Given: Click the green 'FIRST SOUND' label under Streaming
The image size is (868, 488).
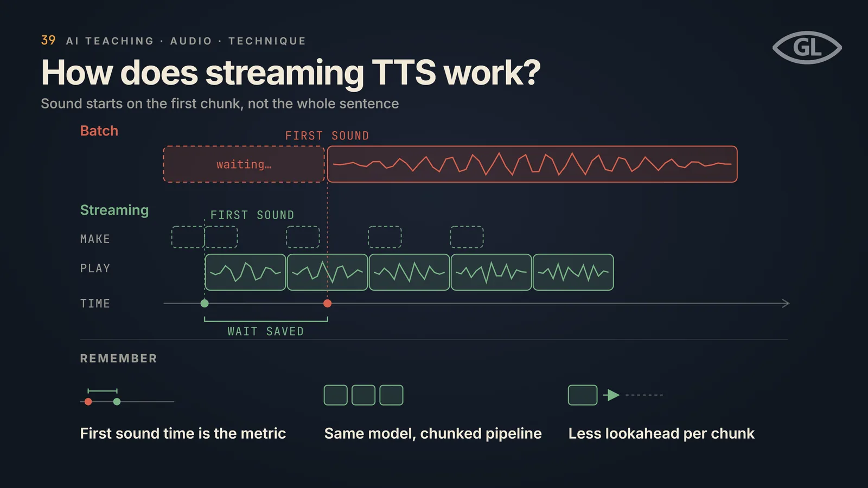Looking at the screenshot, I should (x=252, y=215).
